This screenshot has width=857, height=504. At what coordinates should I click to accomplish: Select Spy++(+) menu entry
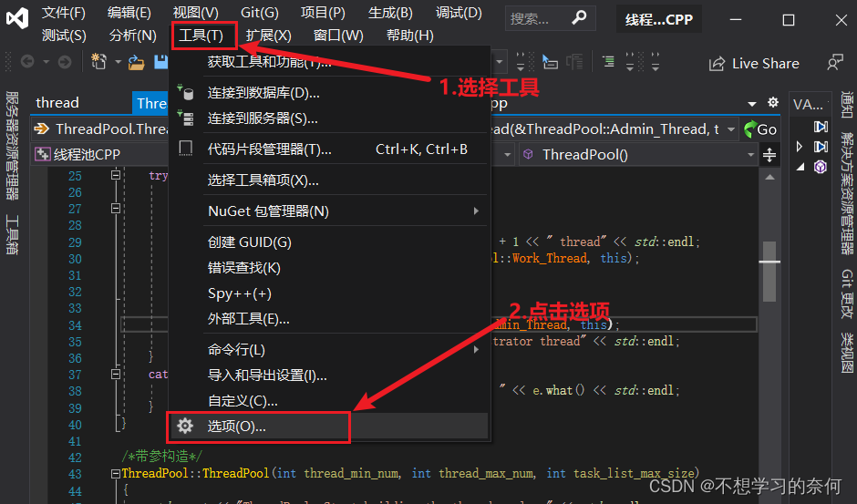click(x=329, y=293)
